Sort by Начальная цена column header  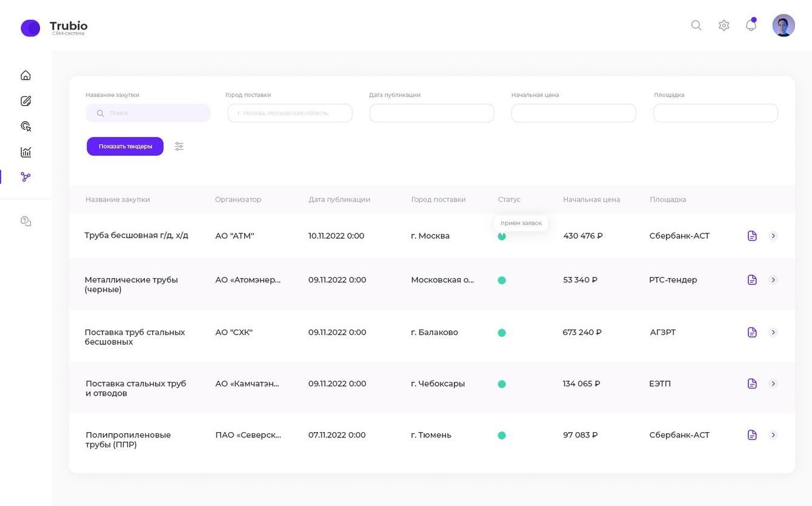point(591,199)
